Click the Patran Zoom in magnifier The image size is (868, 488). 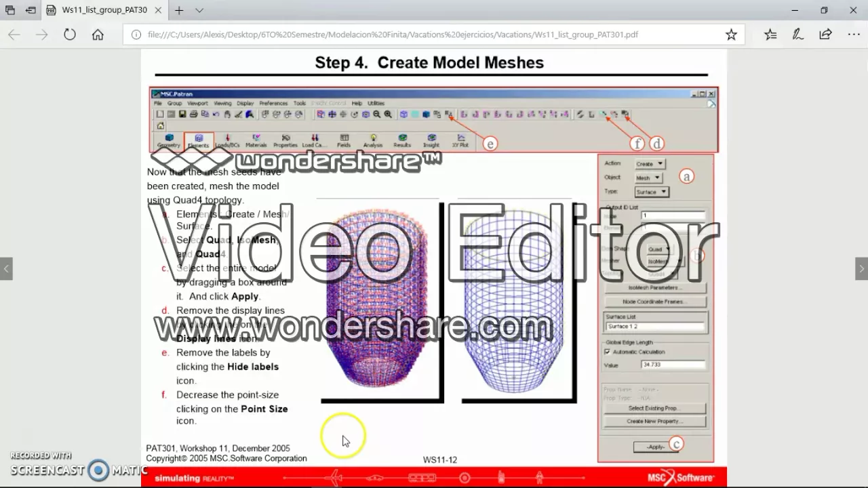click(388, 115)
